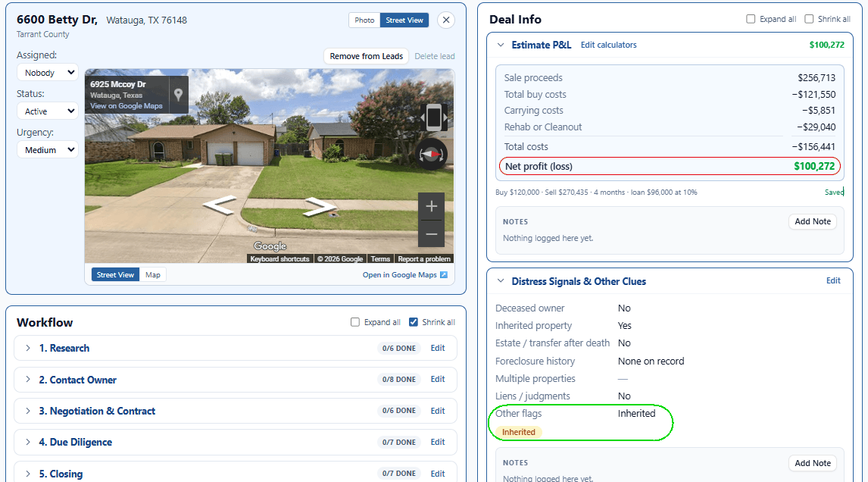
Task: Open View on Google Maps link
Action: tap(126, 106)
